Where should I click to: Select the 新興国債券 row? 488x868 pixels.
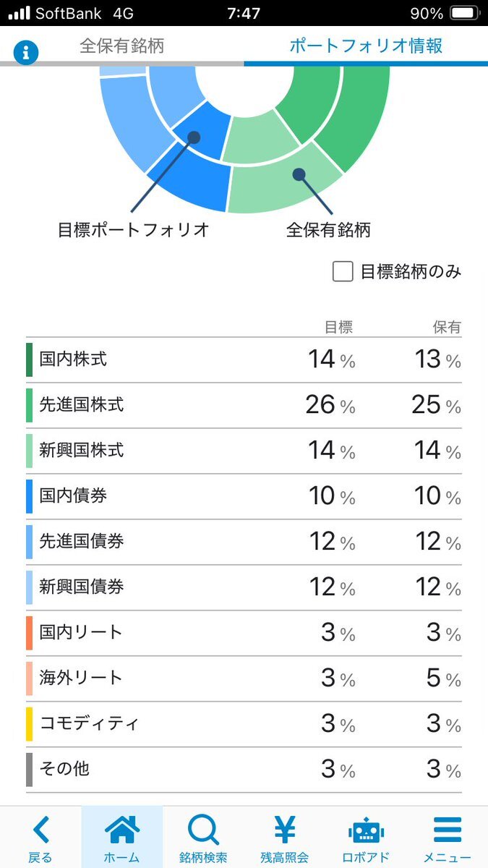(244, 587)
